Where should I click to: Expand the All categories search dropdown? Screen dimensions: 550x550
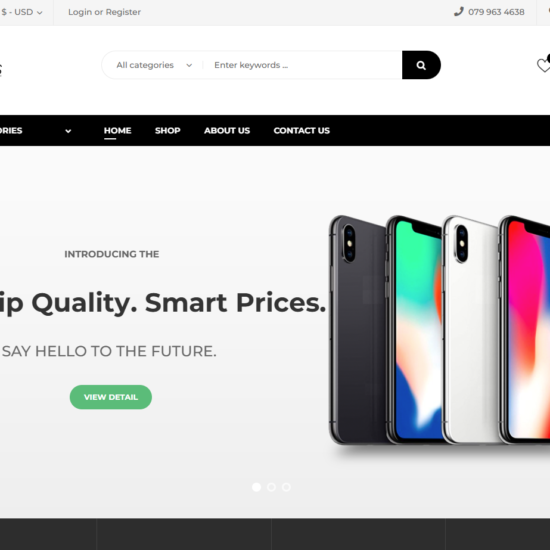point(154,65)
